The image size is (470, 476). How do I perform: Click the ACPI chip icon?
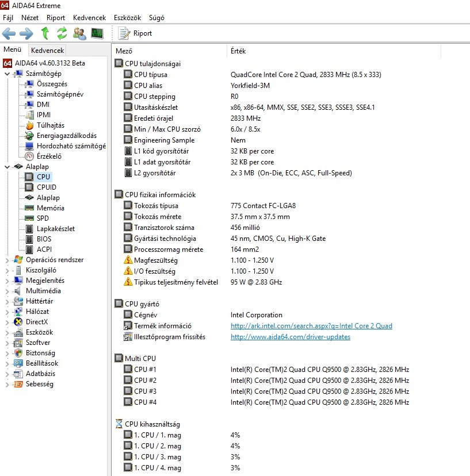pyautogui.click(x=29, y=249)
